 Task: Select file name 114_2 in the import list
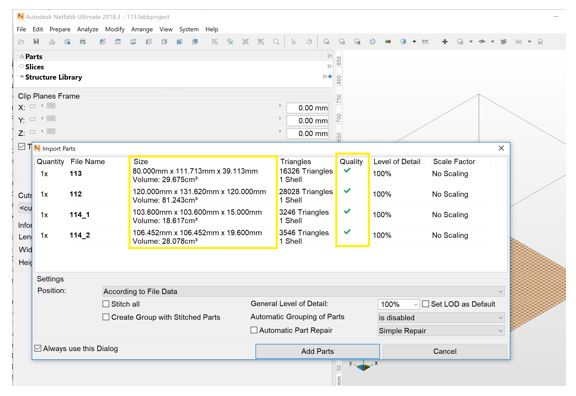pyautogui.click(x=80, y=235)
